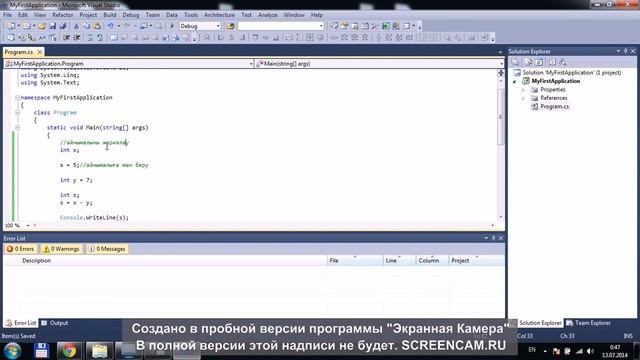Open the Architecture menu
The height and width of the screenshot is (360, 640).
(x=219, y=15)
